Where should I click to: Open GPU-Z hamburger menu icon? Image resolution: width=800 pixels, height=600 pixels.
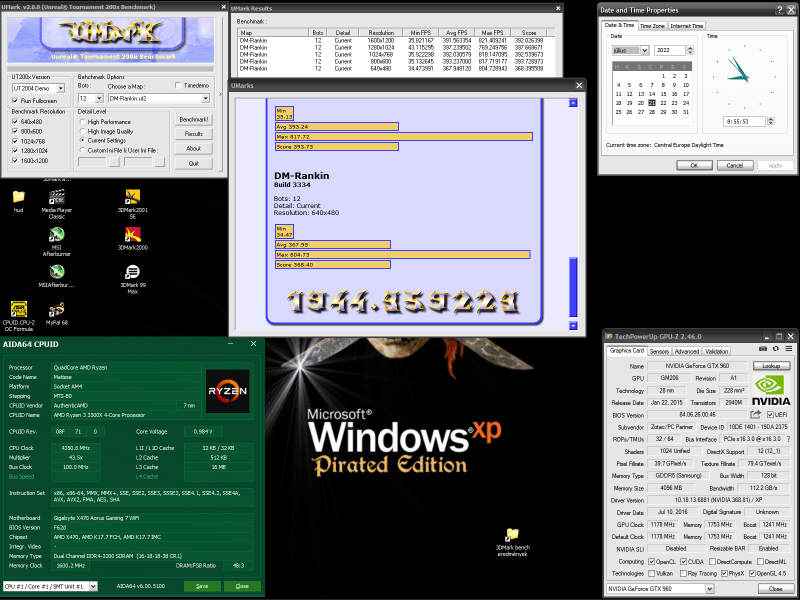pos(789,349)
